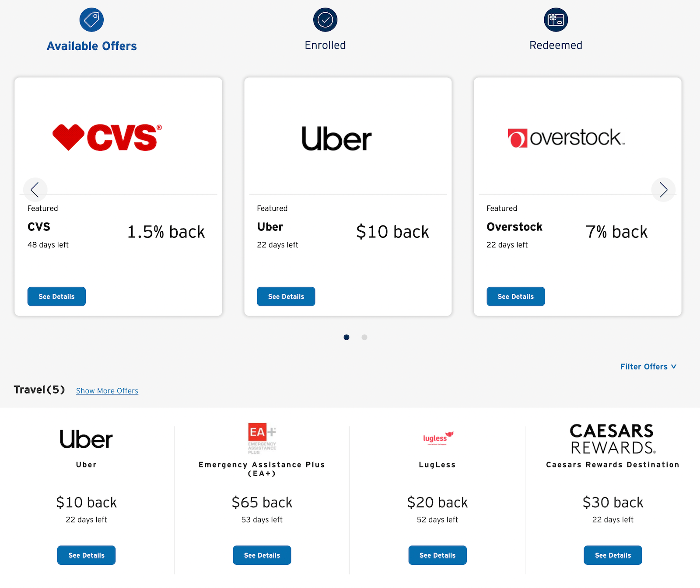Switch to the Redeemed tab
The height and width of the screenshot is (588, 700).
point(556,45)
